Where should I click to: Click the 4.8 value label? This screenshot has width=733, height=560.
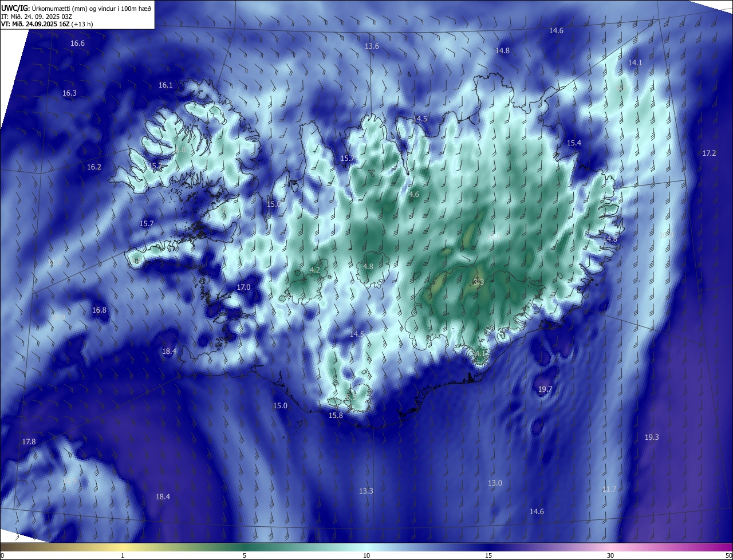(368, 266)
